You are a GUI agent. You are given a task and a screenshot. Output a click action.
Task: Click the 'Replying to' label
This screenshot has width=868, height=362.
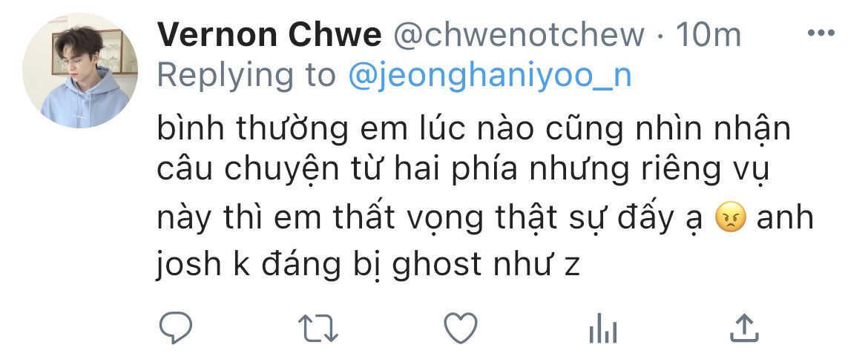pyautogui.click(x=246, y=76)
